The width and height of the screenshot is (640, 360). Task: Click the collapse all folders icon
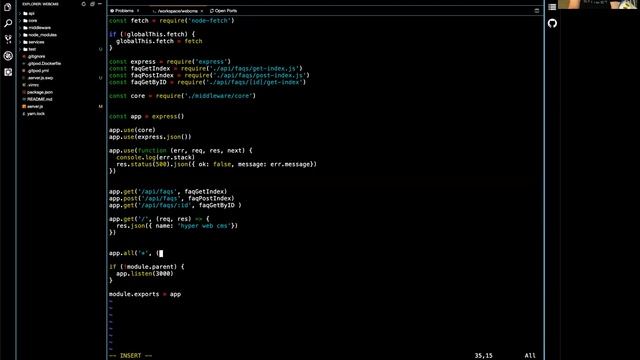(x=92, y=4)
